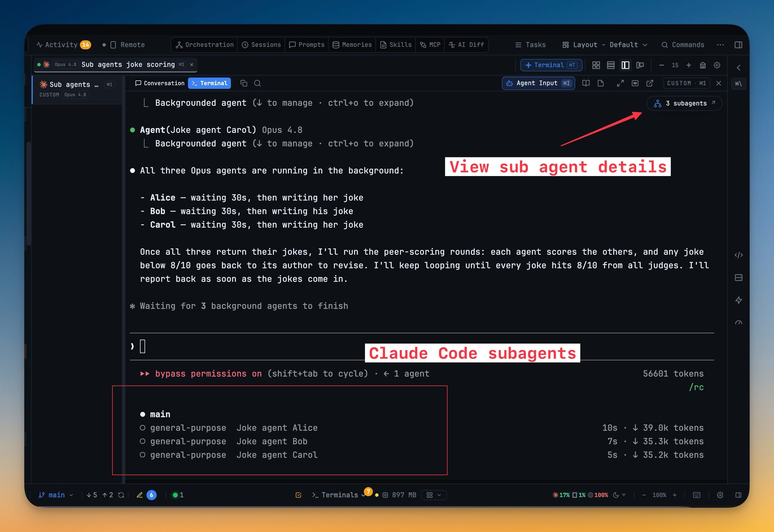Screen dimensions: 774x532
Task: Click the file page icon near Agent Input
Action: (601, 83)
